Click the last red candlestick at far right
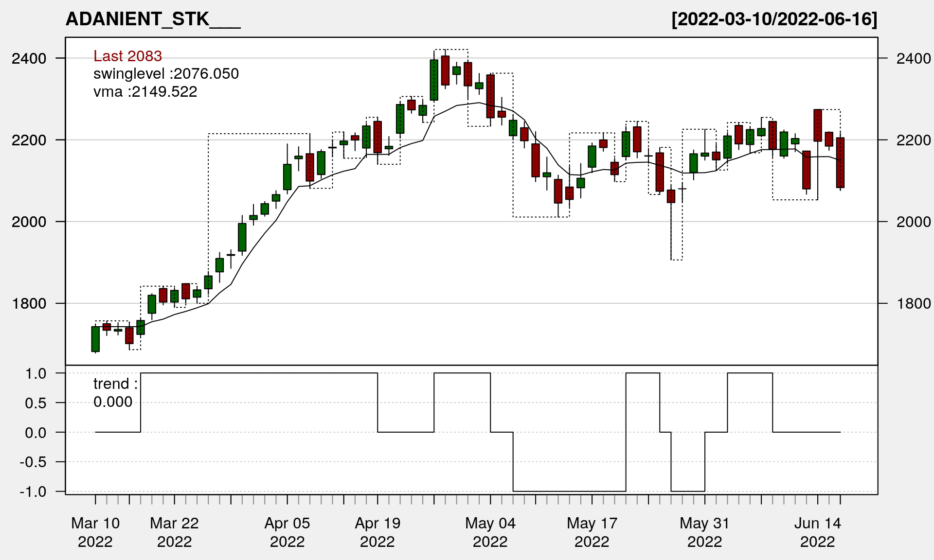 [x=840, y=162]
